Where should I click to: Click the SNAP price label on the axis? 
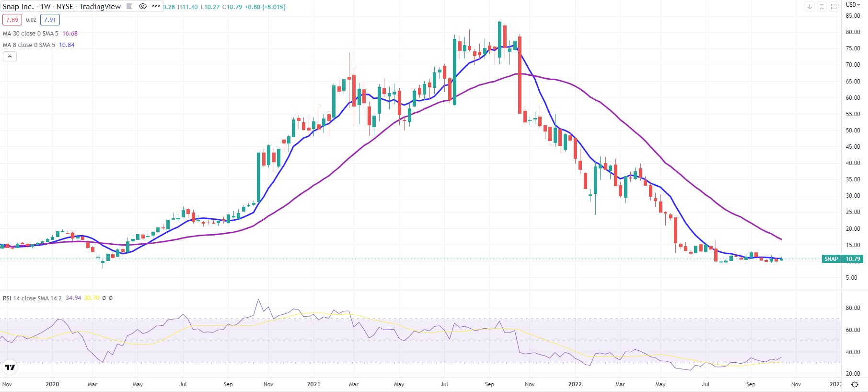[x=831, y=259]
